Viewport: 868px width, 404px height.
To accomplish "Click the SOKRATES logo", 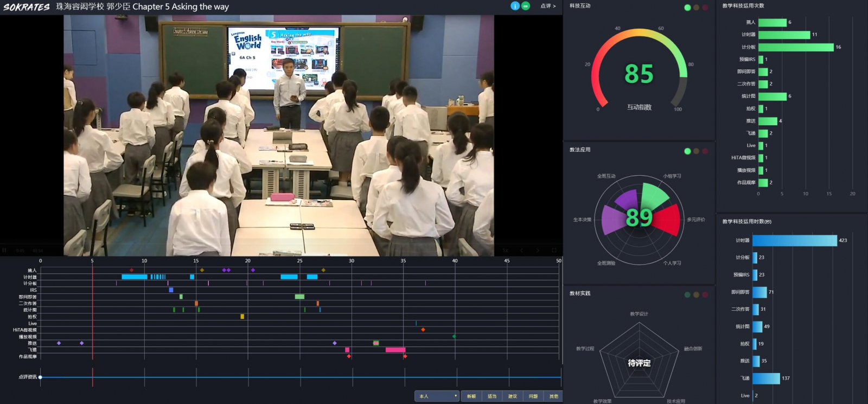I will [26, 7].
